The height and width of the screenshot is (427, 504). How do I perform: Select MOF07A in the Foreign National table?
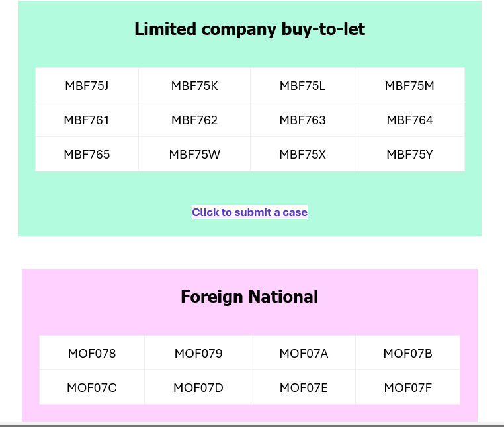click(304, 353)
